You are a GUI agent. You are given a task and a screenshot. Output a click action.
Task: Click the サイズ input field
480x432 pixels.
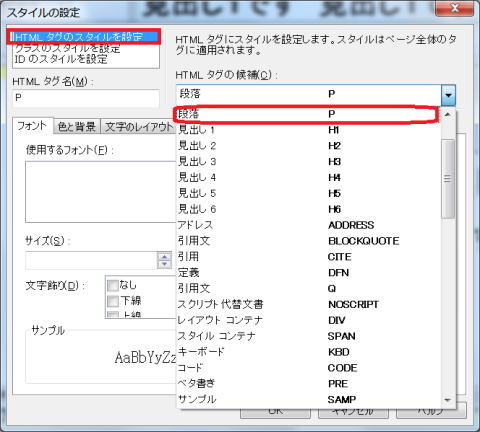click(91, 260)
